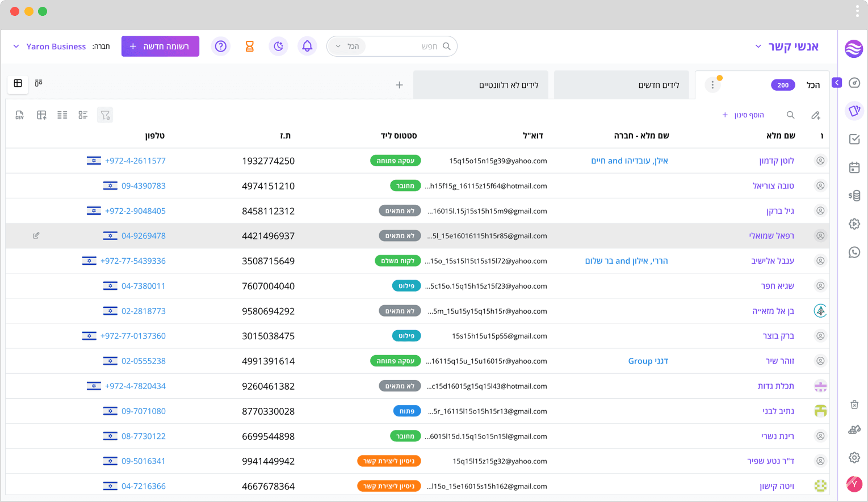Expand the אנשי קשר module dropdown

pos(787,47)
